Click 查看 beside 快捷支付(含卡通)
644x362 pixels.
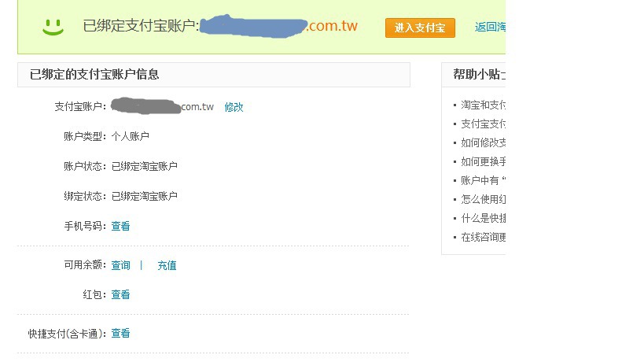(x=120, y=333)
